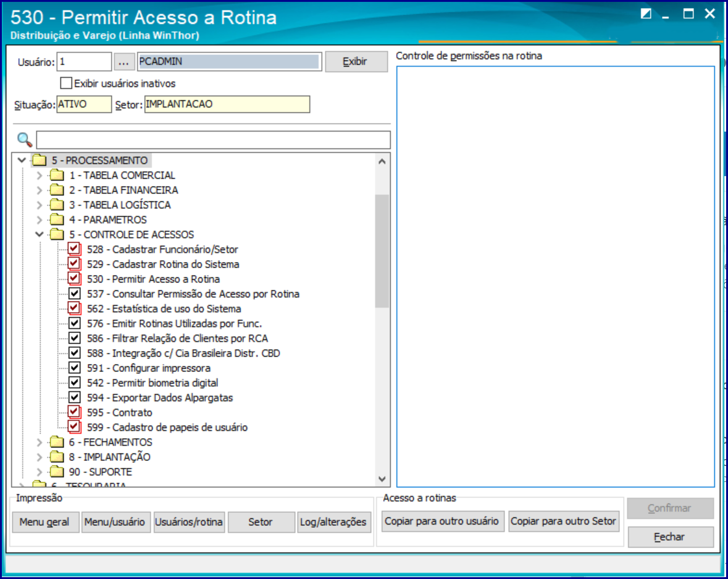Click the 90 - SUPORTE folder icon
The width and height of the screenshot is (728, 579).
(x=57, y=471)
